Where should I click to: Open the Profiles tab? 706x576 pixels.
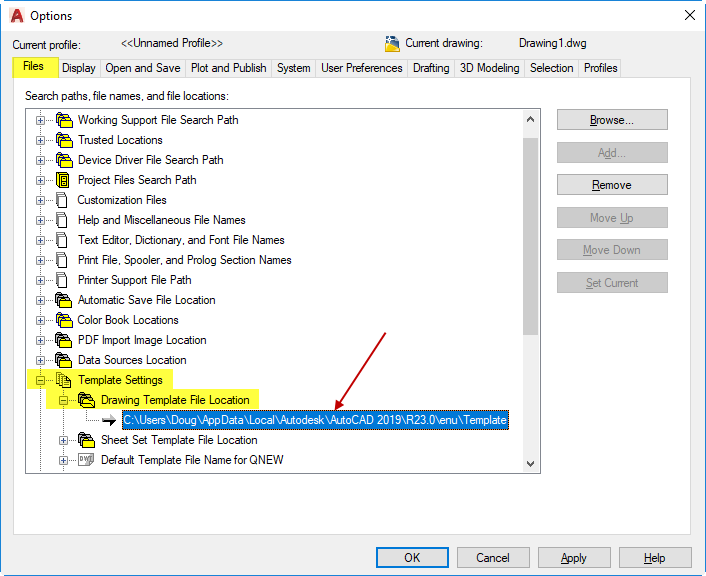point(600,68)
